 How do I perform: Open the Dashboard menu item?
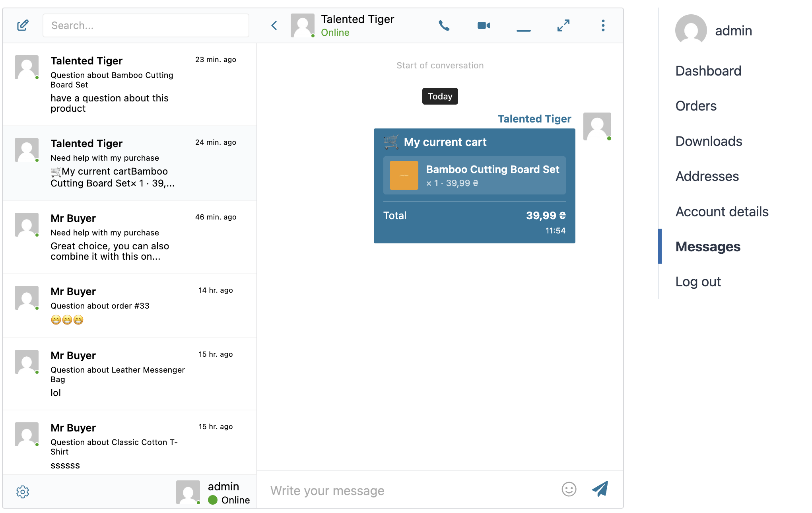click(708, 71)
